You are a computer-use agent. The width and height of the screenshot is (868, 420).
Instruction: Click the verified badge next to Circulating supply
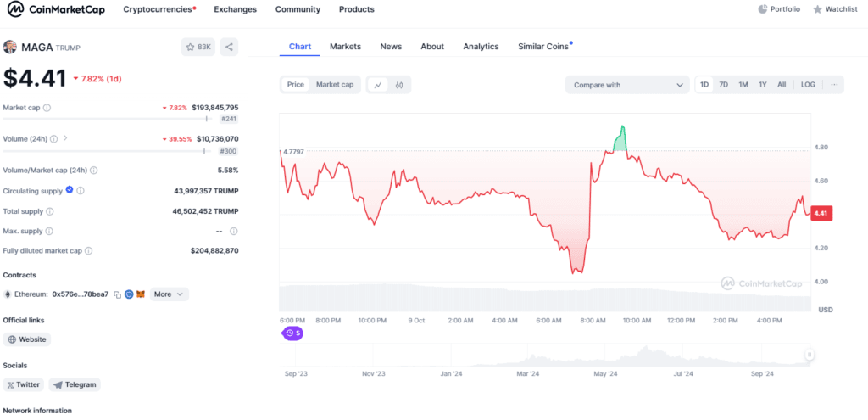(x=70, y=190)
